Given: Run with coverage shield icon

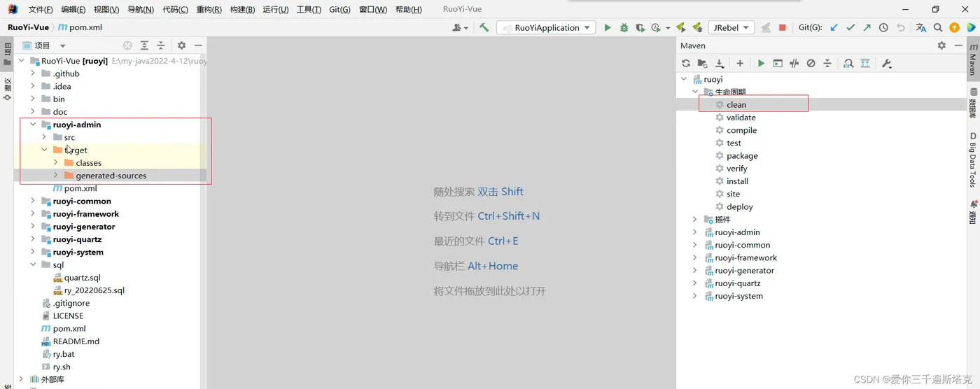Looking at the screenshot, I should click(640, 27).
